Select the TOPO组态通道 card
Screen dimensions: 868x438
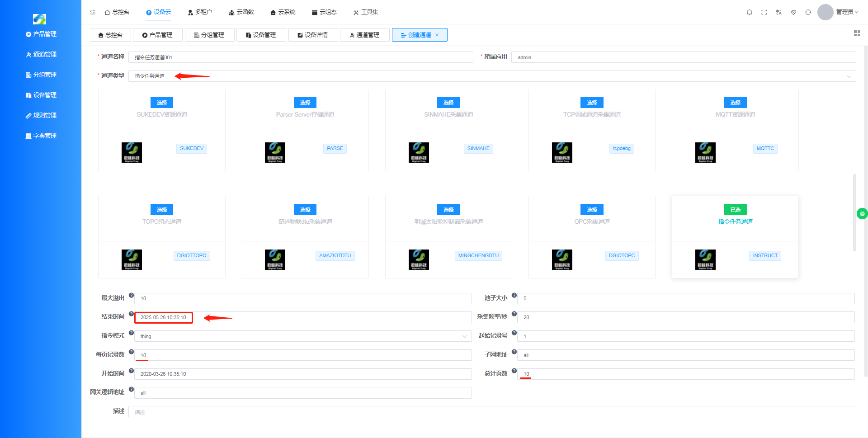point(162,210)
